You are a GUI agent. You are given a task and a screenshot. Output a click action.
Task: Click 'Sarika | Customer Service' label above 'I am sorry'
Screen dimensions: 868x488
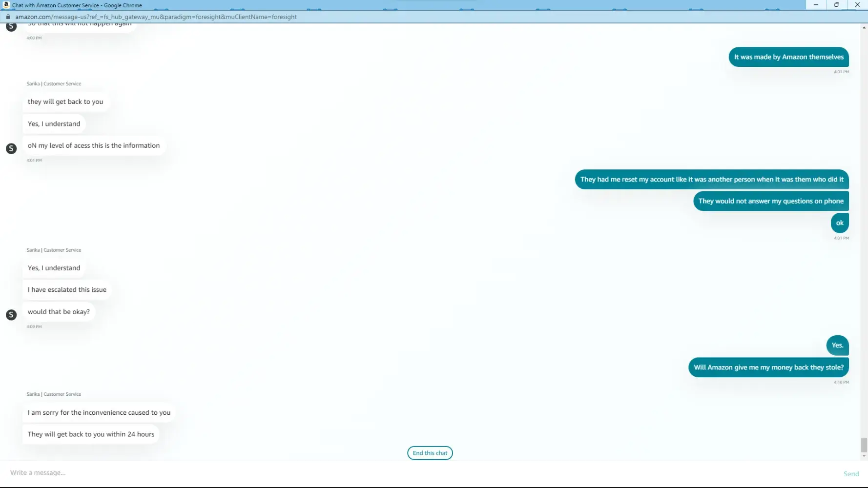(54, 394)
